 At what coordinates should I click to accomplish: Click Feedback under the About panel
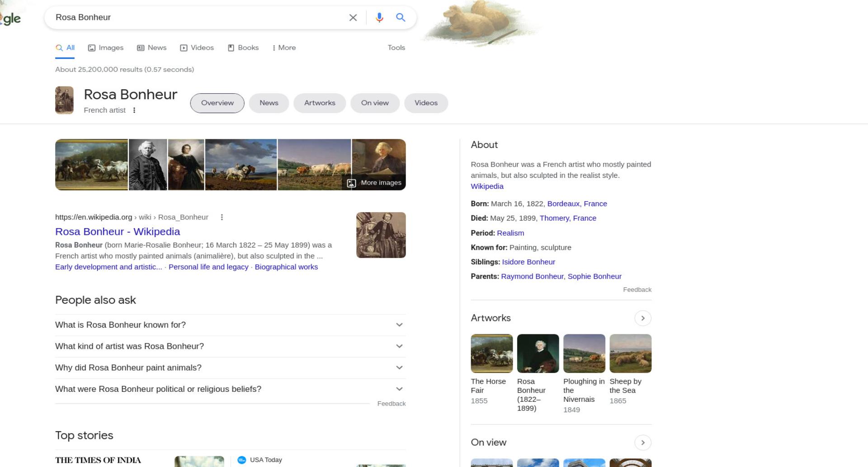click(637, 290)
